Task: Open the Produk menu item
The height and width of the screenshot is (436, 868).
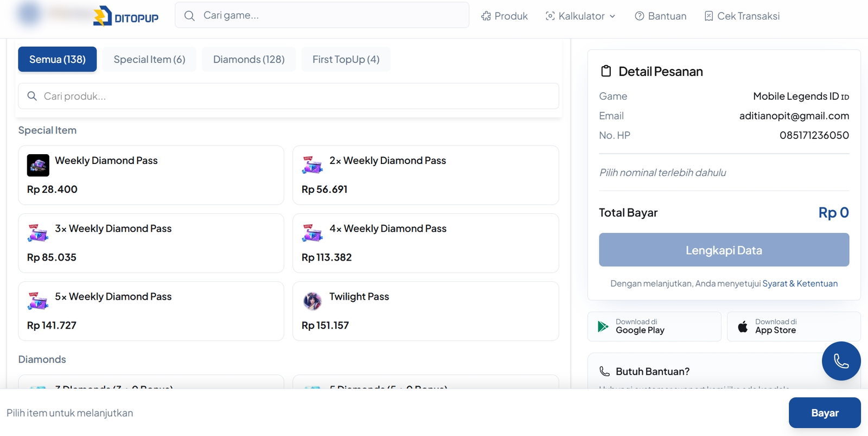Action: click(x=505, y=16)
